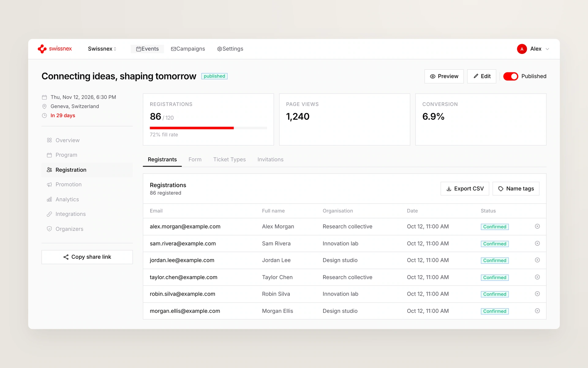Remove morgan.ellis registration via circle-x icon
The image size is (588, 368).
(537, 311)
